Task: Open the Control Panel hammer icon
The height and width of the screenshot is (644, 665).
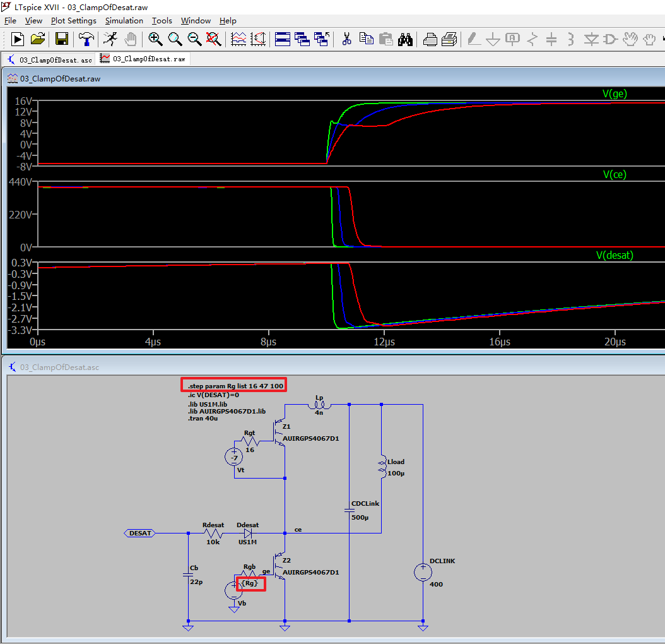Action: (86, 39)
